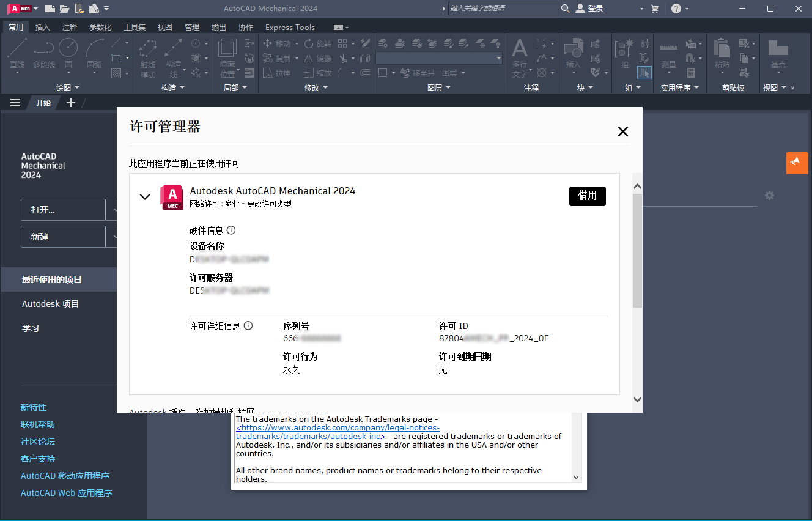This screenshot has width=812, height=521.
Task: Select the 移动 move tool
Action: click(x=279, y=44)
